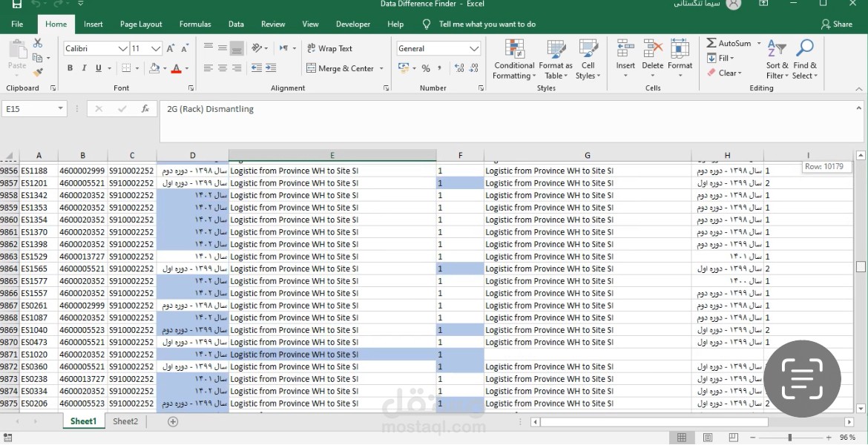Click the zoom slider in status bar
The image size is (868, 445).
(x=790, y=438)
